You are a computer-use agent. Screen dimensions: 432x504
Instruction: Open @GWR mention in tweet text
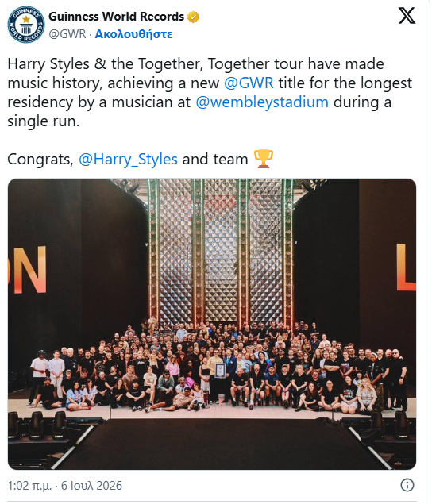249,83
